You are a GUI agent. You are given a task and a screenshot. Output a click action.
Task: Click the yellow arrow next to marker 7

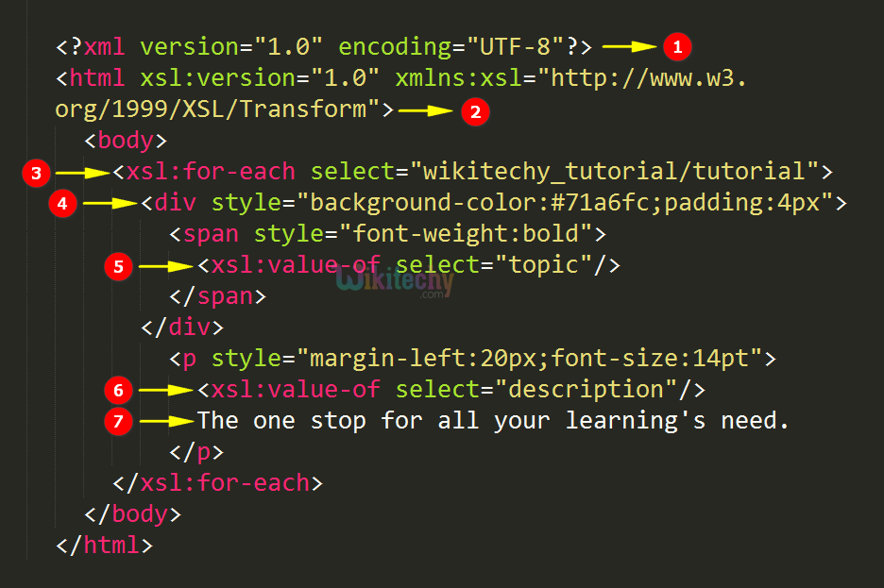tap(166, 422)
